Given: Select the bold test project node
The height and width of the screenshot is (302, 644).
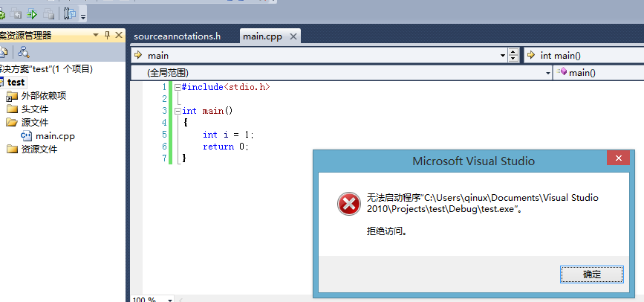Looking at the screenshot, I should 16,83.
